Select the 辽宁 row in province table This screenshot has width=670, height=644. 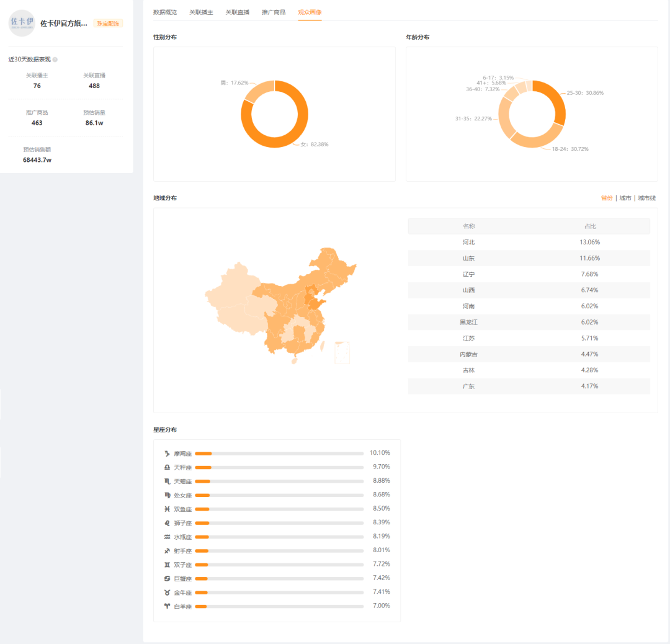pos(529,274)
